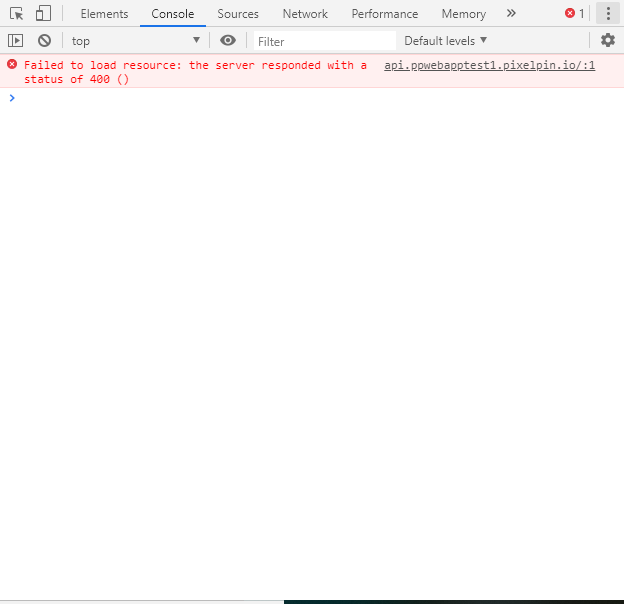Expand the Default levels dropdown
The height and width of the screenshot is (604, 624).
(x=446, y=41)
